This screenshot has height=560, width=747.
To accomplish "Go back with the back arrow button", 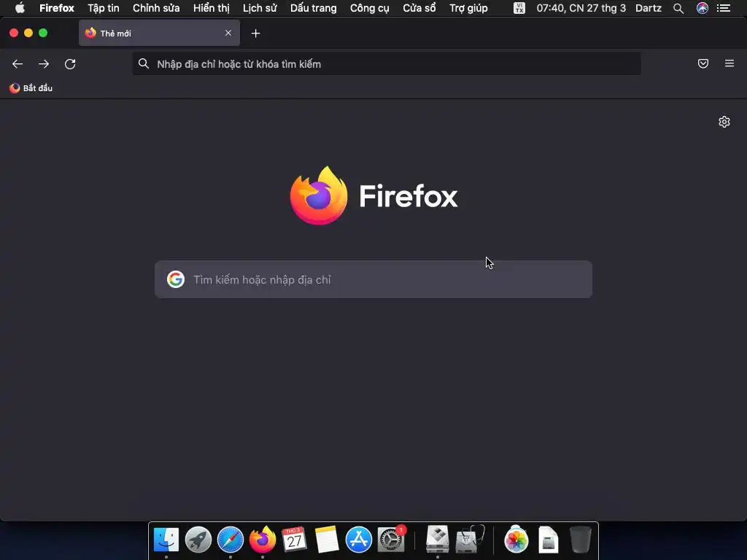I will pyautogui.click(x=18, y=64).
